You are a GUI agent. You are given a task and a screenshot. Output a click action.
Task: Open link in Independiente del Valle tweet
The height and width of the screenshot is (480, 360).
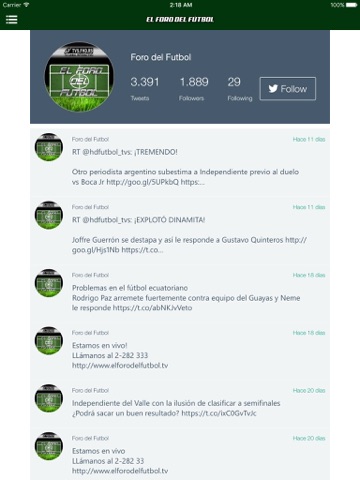tap(219, 413)
